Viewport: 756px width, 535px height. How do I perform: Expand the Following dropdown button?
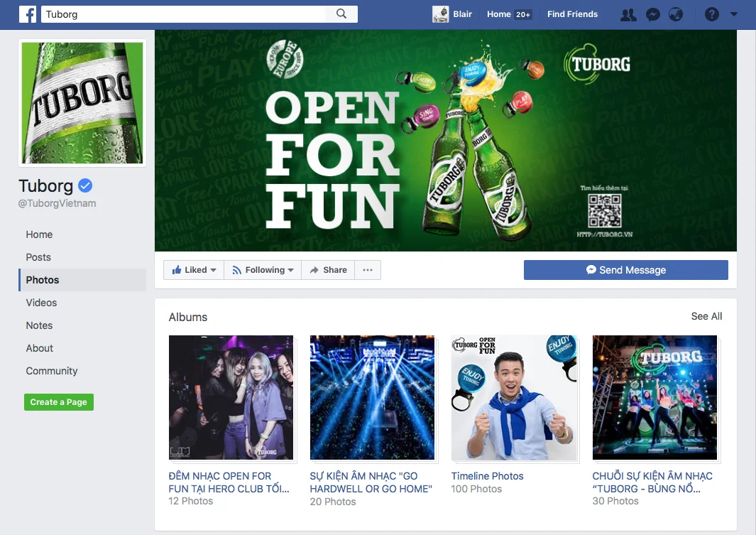pyautogui.click(x=263, y=270)
